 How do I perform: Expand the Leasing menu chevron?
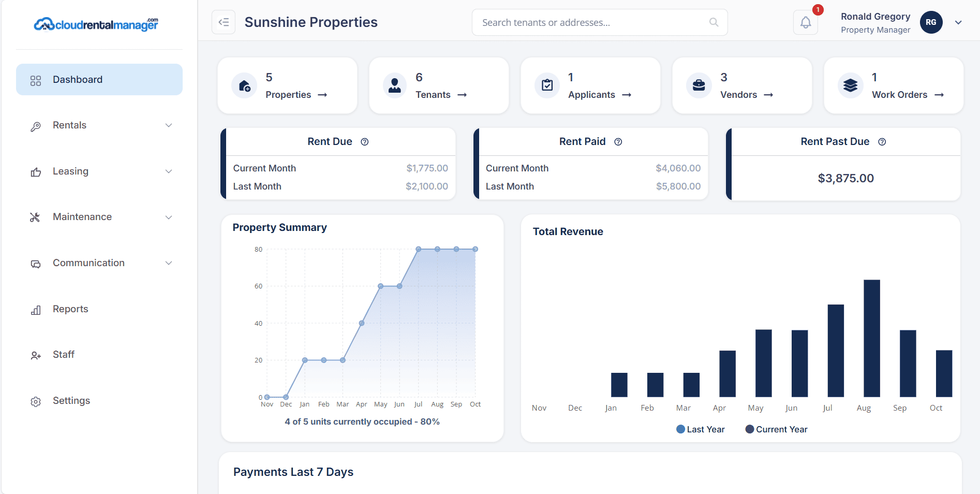pyautogui.click(x=169, y=171)
